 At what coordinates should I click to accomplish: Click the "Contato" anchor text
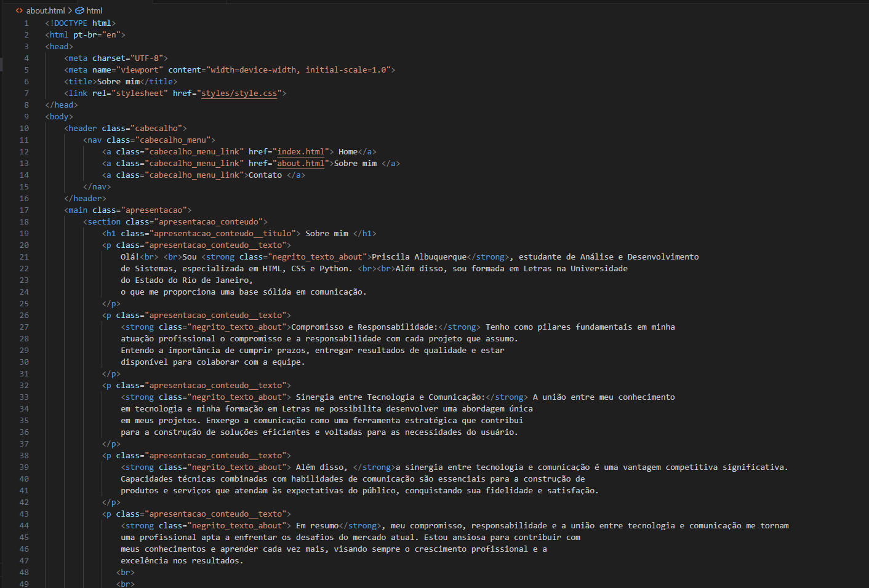tap(265, 175)
